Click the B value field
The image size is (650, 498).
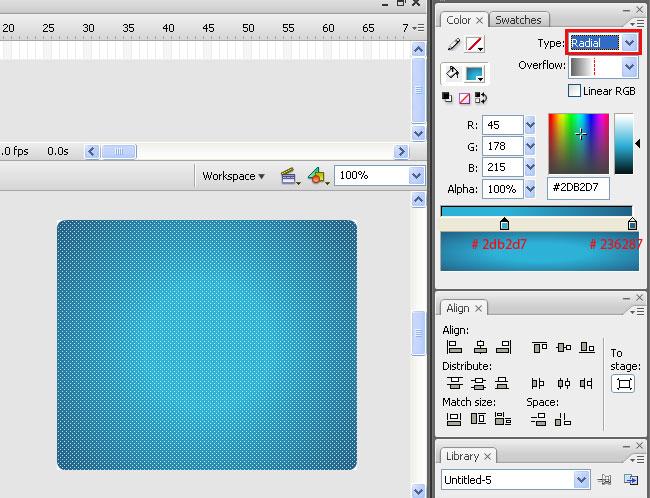coord(502,167)
